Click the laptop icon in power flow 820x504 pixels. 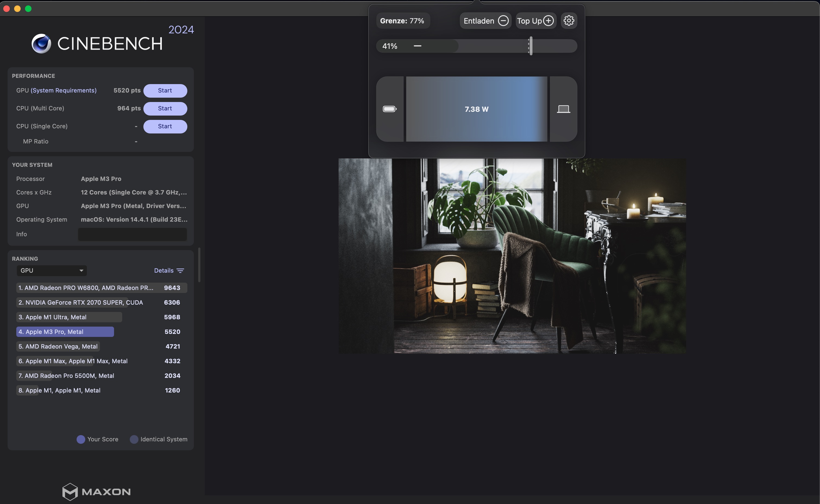point(563,109)
